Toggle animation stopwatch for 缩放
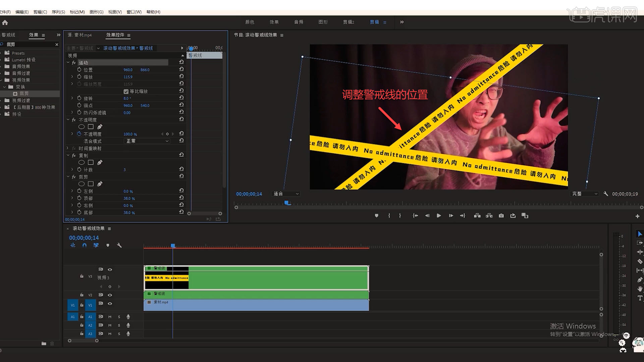The width and height of the screenshot is (644, 362). (79, 77)
